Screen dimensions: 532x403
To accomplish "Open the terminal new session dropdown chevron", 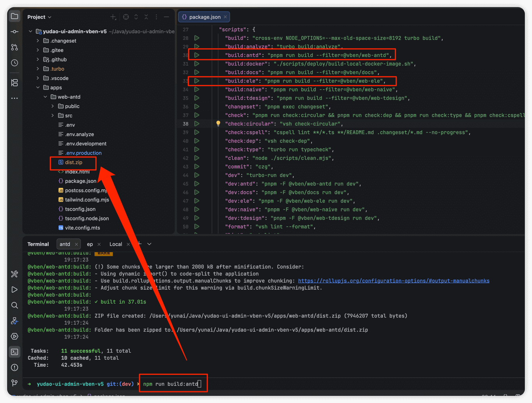I will point(149,244).
